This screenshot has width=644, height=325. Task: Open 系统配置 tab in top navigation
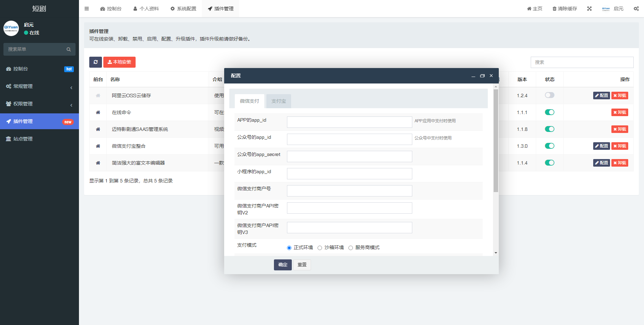183,9
